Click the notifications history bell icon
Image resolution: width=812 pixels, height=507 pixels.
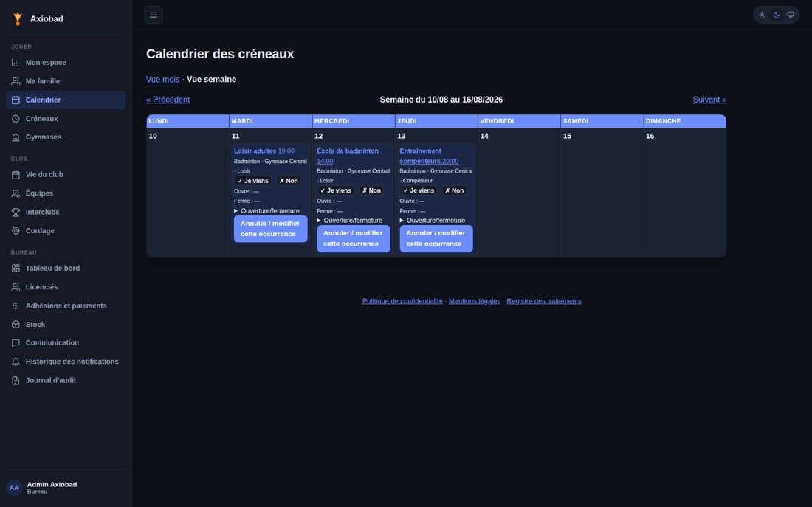click(x=16, y=362)
